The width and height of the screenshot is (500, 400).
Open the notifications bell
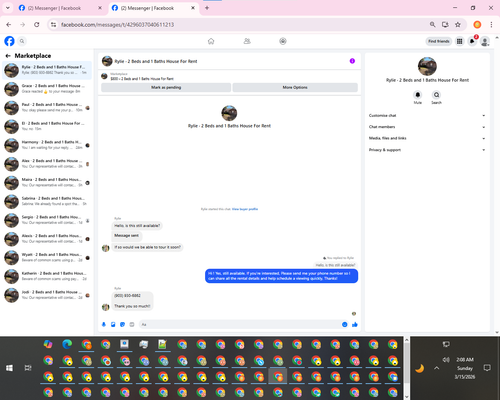point(472,41)
